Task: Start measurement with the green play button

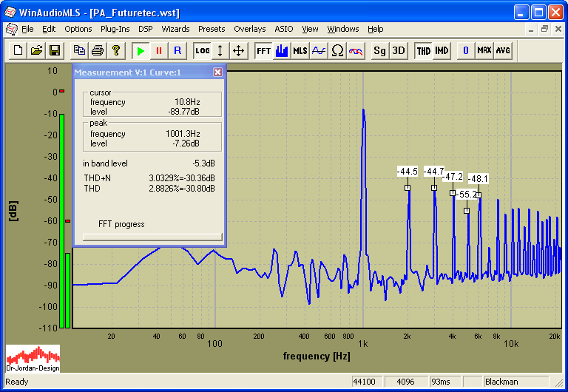Action: click(140, 50)
